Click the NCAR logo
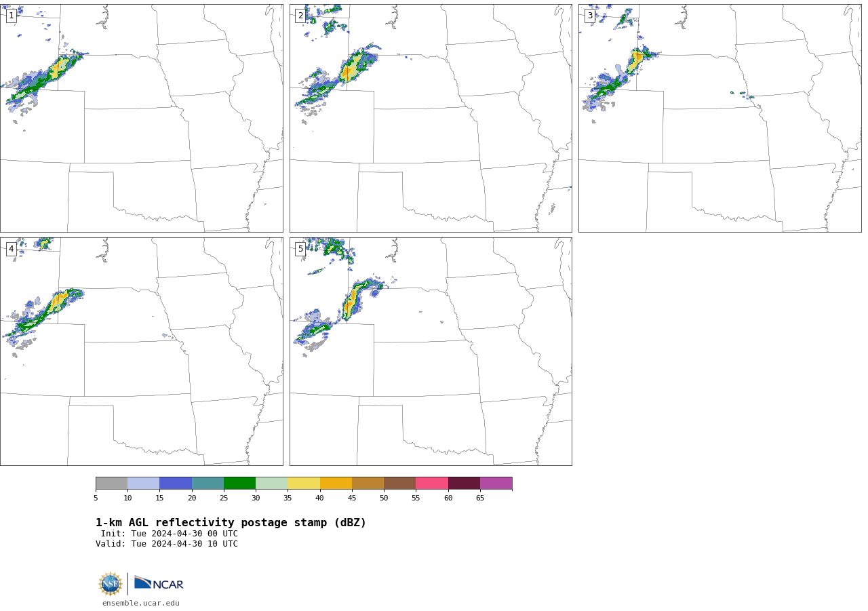 point(159,583)
